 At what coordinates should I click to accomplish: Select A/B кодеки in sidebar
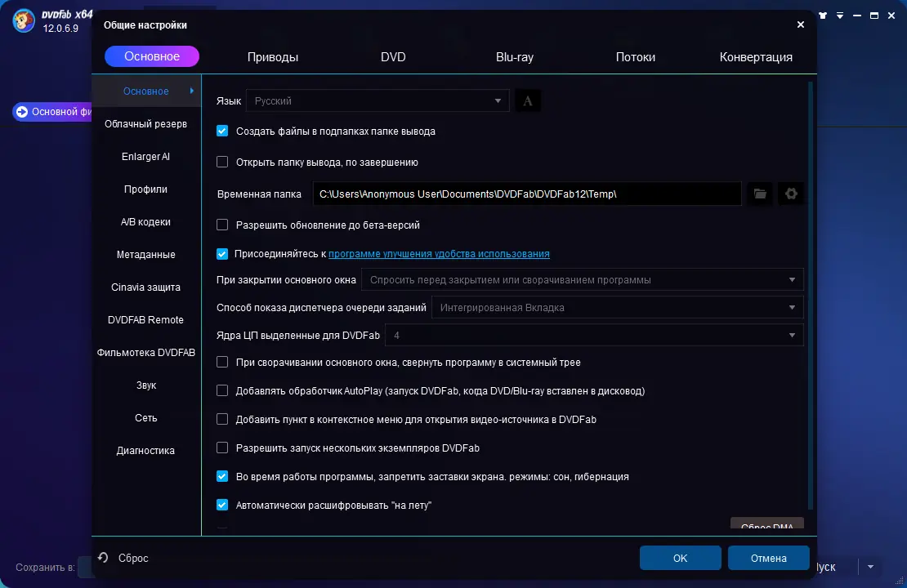tap(146, 221)
